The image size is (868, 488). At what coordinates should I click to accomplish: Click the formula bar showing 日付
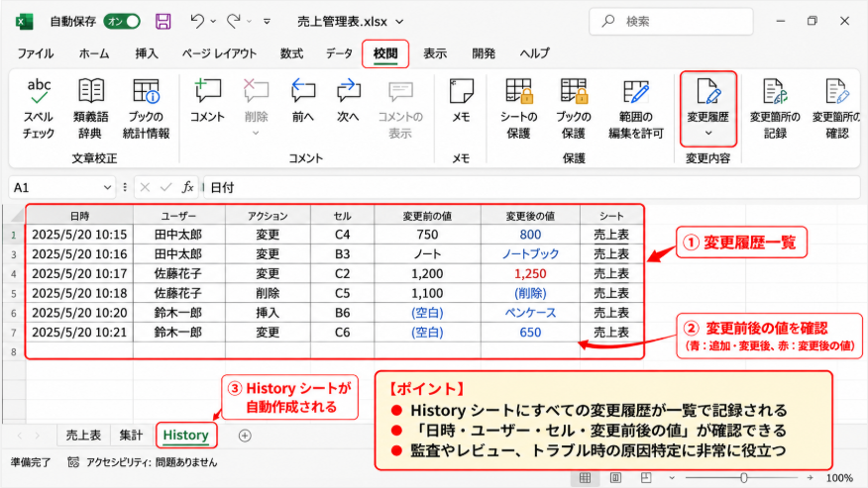point(531,187)
